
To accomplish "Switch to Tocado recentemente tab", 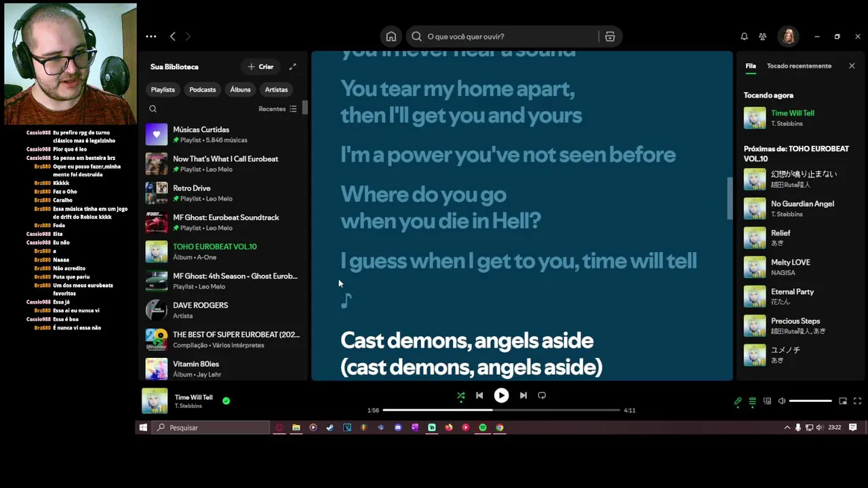I will [799, 66].
